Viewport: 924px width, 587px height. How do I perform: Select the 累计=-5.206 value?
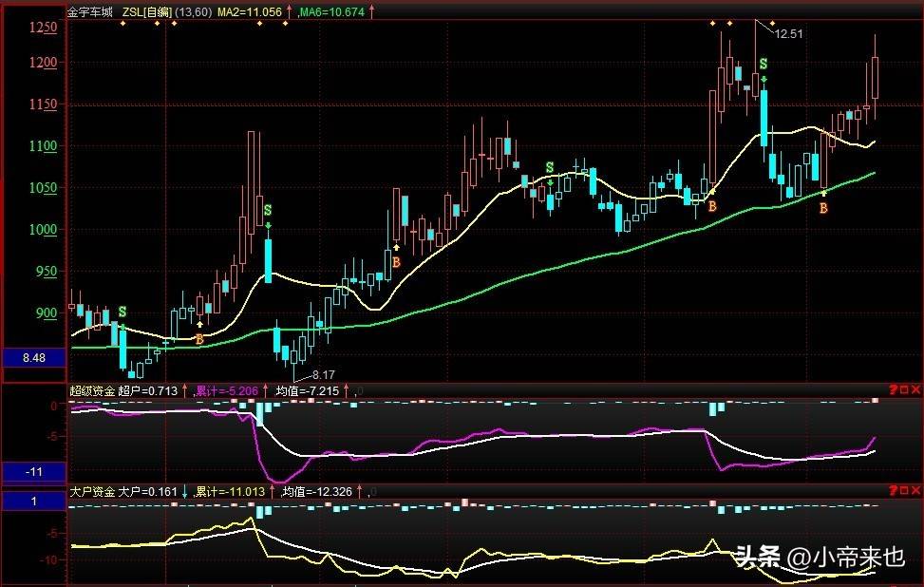(227, 390)
